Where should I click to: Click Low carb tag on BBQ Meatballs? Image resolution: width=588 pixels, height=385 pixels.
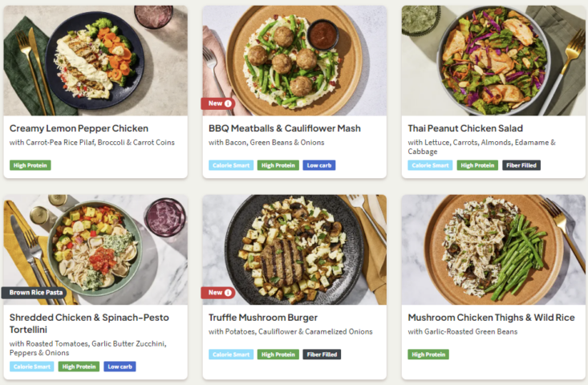319,165
